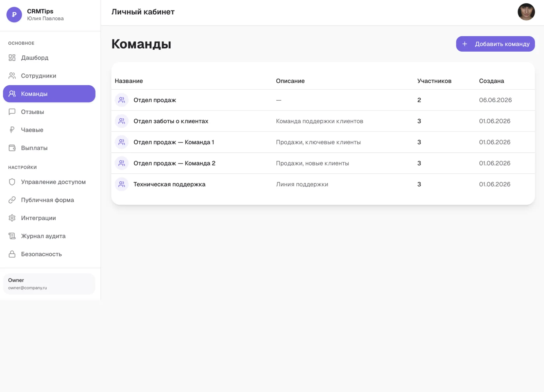Open the Отдел продаж team with 2 members
This screenshot has height=392, width=544.
(x=323, y=100)
